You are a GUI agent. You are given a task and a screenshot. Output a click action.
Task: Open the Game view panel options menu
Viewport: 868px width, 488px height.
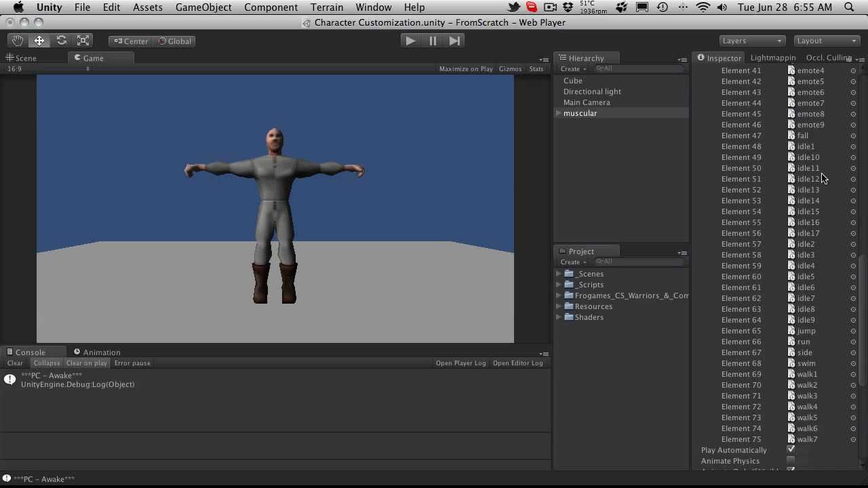point(544,60)
